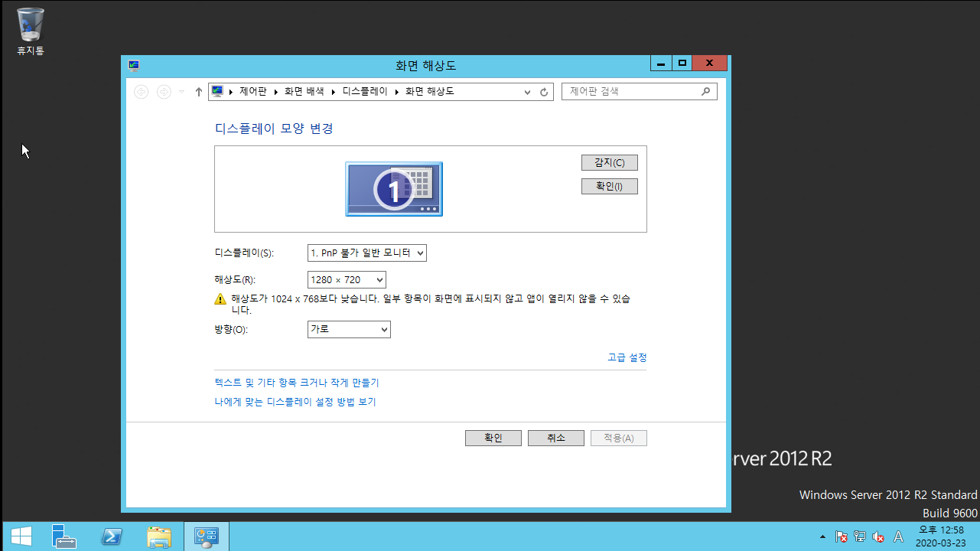Close the 화면 해상도 window

pyautogui.click(x=710, y=63)
